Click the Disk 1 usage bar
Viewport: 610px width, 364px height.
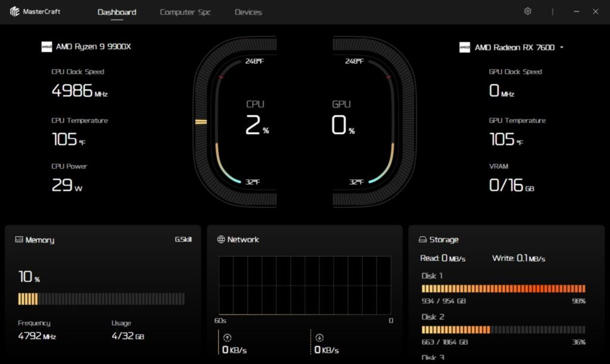[x=503, y=288]
